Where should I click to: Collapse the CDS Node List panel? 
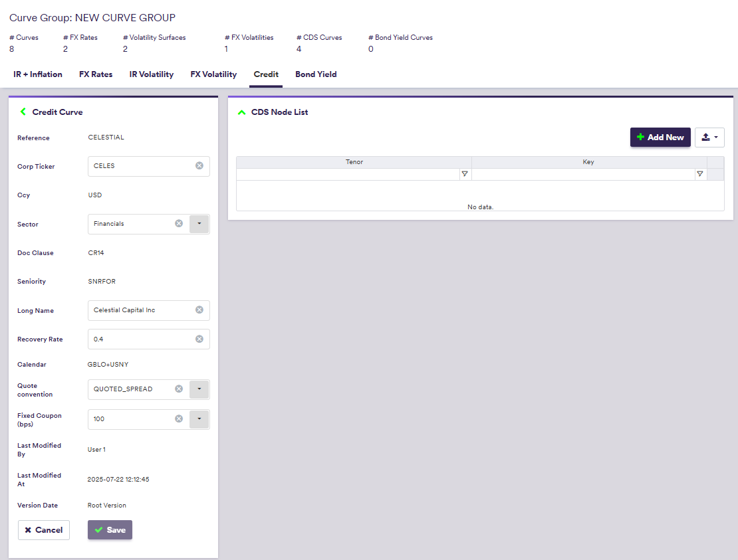coord(241,112)
